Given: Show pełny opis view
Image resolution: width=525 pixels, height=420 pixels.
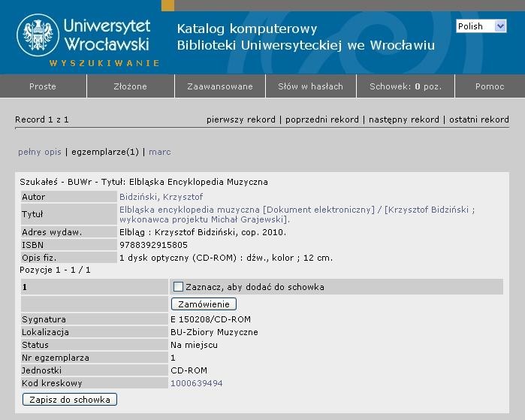Looking at the screenshot, I should (40, 152).
